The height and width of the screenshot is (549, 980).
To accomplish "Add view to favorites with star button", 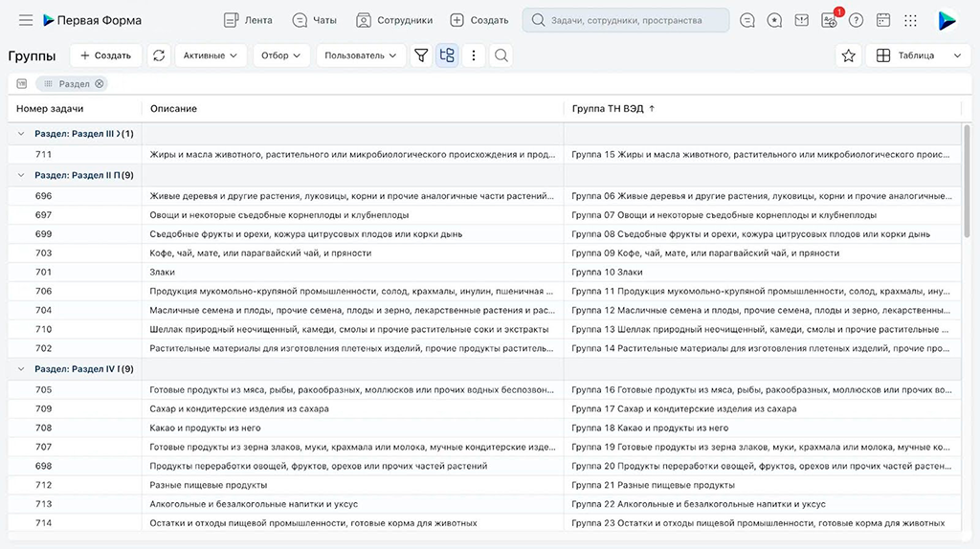I will pyautogui.click(x=848, y=55).
